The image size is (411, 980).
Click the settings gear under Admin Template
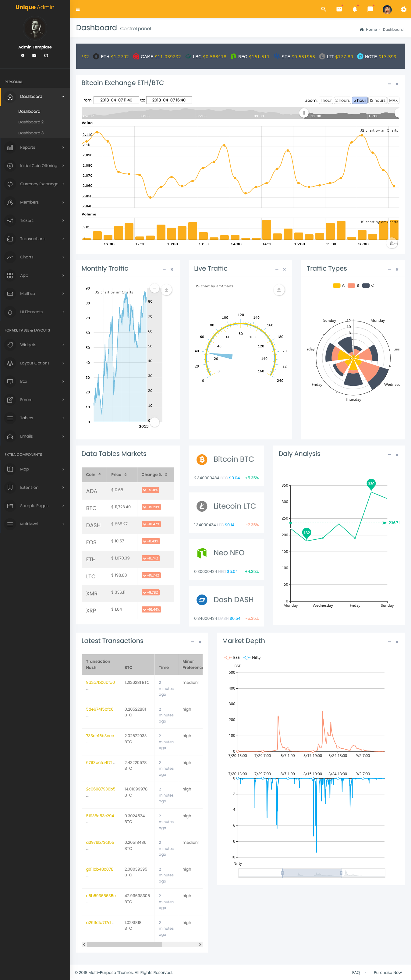click(x=23, y=55)
